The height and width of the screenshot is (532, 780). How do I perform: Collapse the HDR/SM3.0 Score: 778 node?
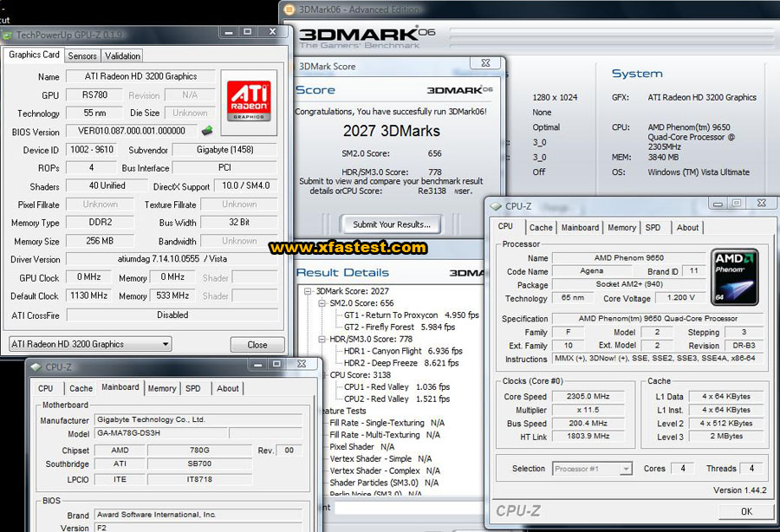(322, 339)
